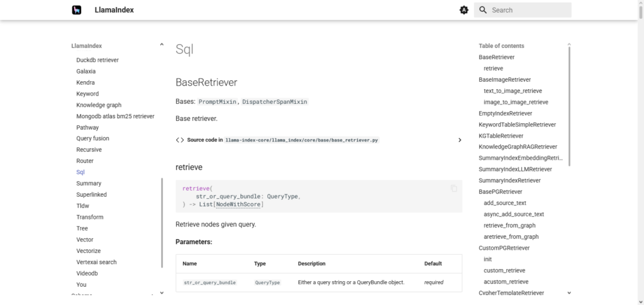The image size is (644, 305).
Task: Toggle the color theme switch icon
Action: [464, 10]
